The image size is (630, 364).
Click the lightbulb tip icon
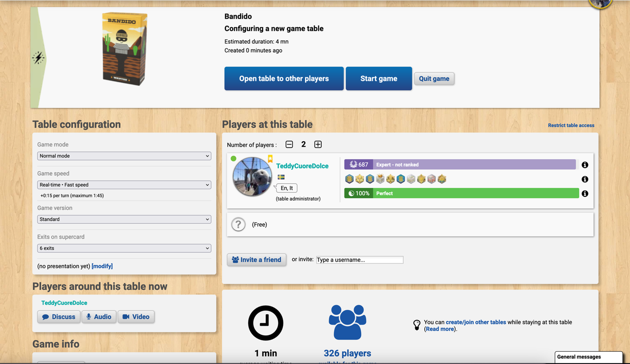[x=417, y=325]
